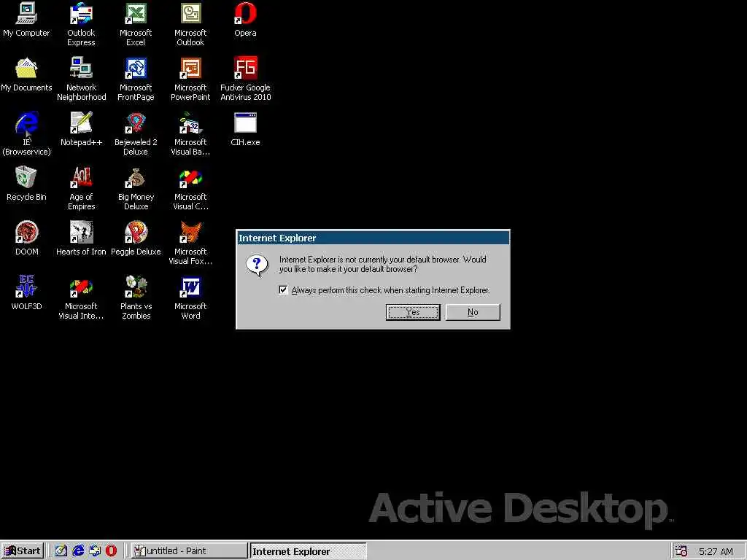Viewport: 747px width, 560px height.
Task: Click the system tray scheduler icon
Action: pyautogui.click(x=681, y=551)
